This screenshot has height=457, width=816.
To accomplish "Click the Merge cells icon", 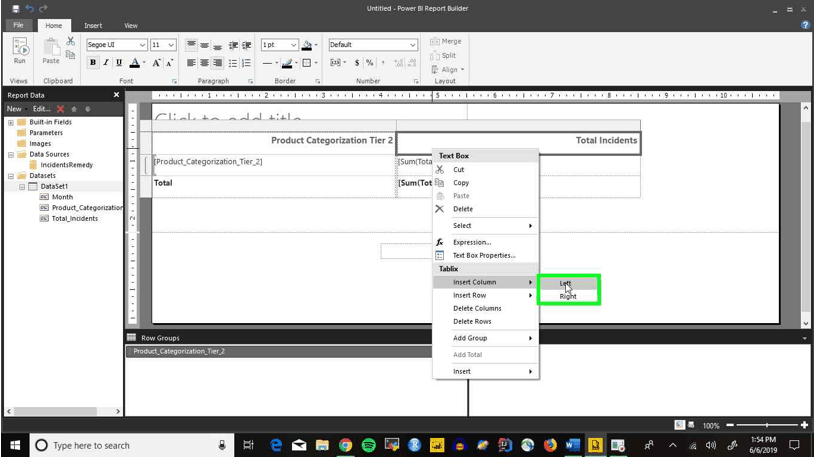I will click(445, 41).
